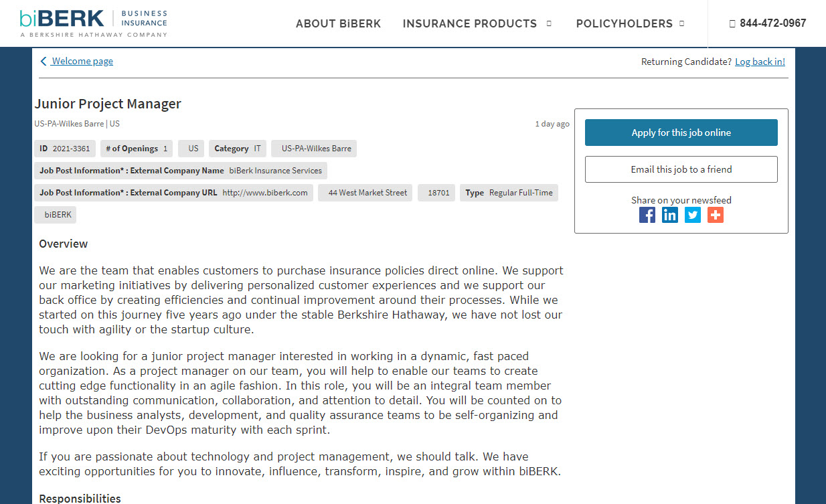Call the 844-472-0967 phone number
This screenshot has height=504, width=826.
(773, 23)
